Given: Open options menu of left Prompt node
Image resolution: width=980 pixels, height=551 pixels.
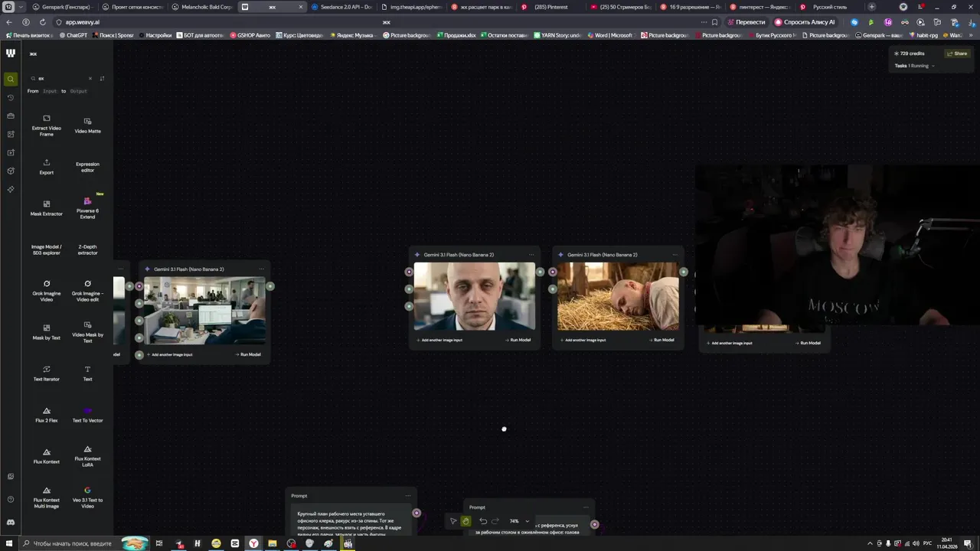Looking at the screenshot, I should (x=407, y=495).
